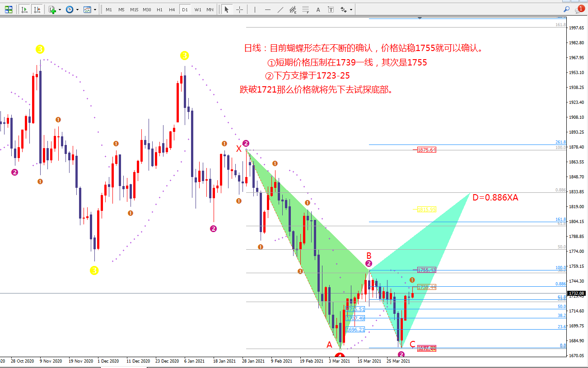Click current price 1732.08 on price scale
This screenshot has width=588, height=368.
click(x=577, y=293)
